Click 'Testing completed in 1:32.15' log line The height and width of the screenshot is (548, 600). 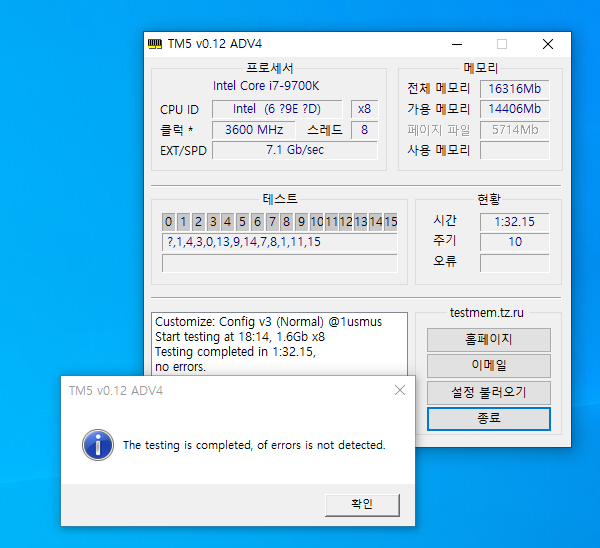click(235, 352)
